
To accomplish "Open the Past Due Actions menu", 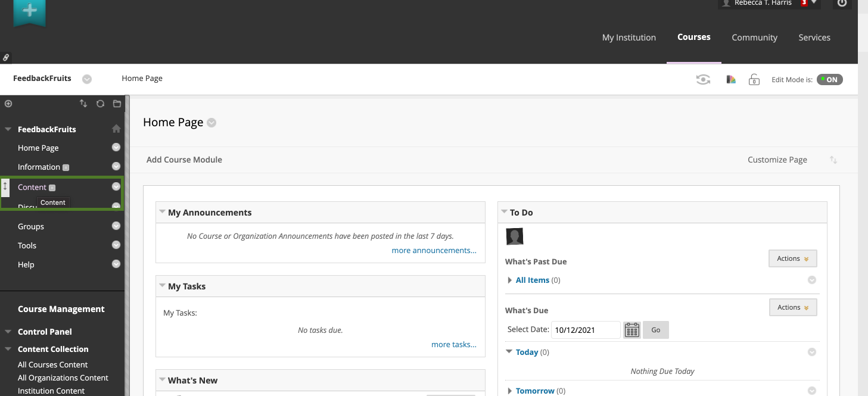I will tap(793, 258).
